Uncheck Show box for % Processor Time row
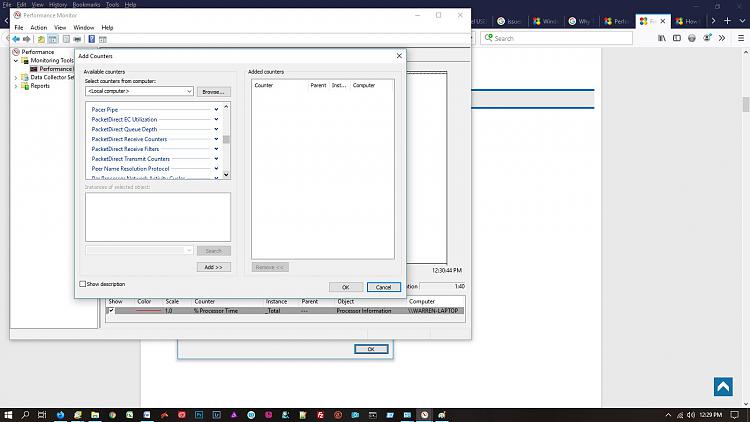The width and height of the screenshot is (750, 422). pos(111,311)
